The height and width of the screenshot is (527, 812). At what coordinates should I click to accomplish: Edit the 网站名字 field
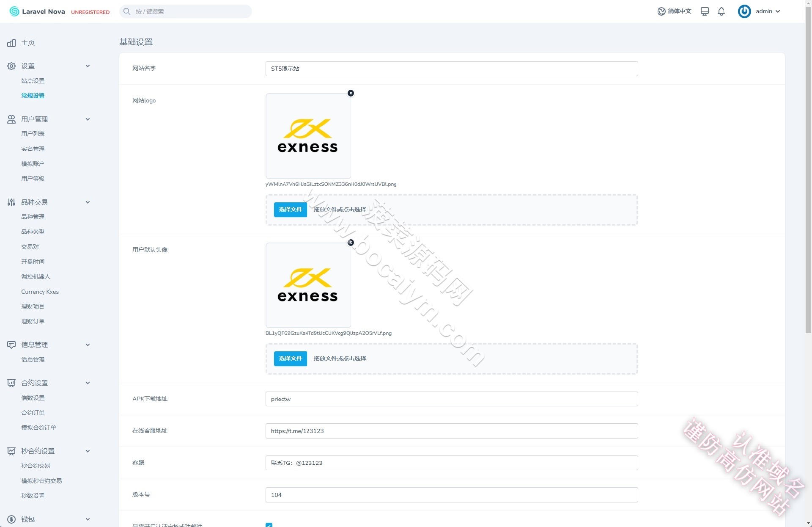click(x=452, y=69)
